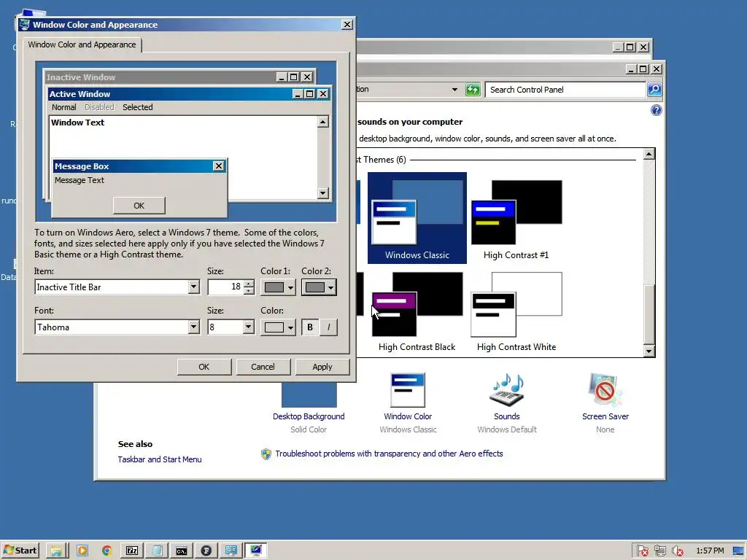747x560 pixels.
Task: Click Desktop Background link text
Action: pyautogui.click(x=309, y=416)
